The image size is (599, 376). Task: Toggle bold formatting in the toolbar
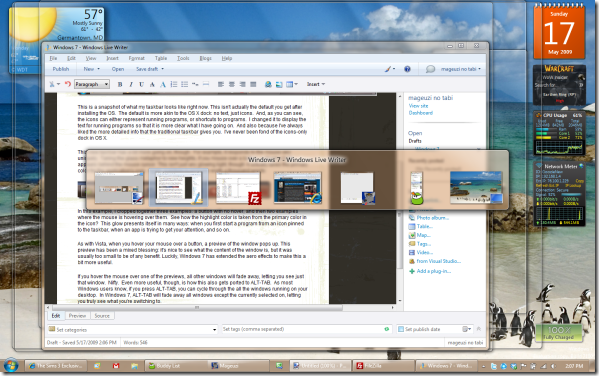tap(120, 84)
